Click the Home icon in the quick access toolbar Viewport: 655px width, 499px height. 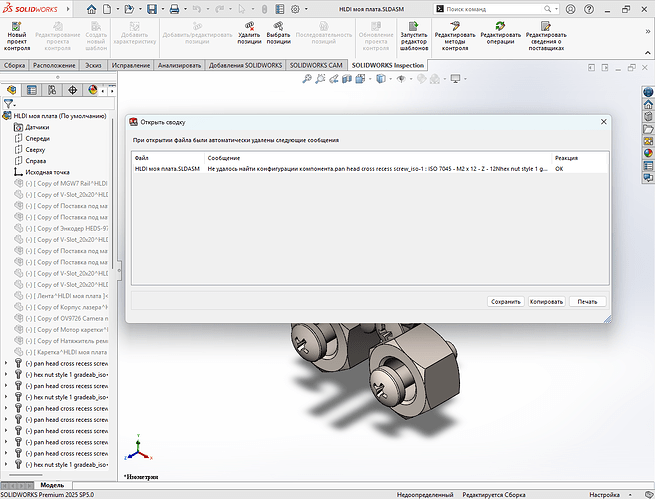click(x=91, y=9)
